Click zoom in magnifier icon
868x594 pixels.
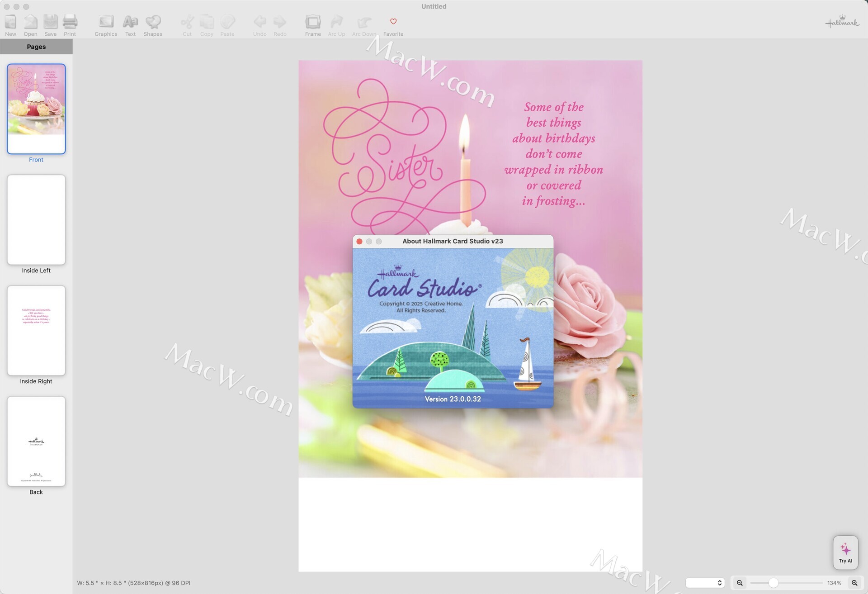tap(854, 583)
